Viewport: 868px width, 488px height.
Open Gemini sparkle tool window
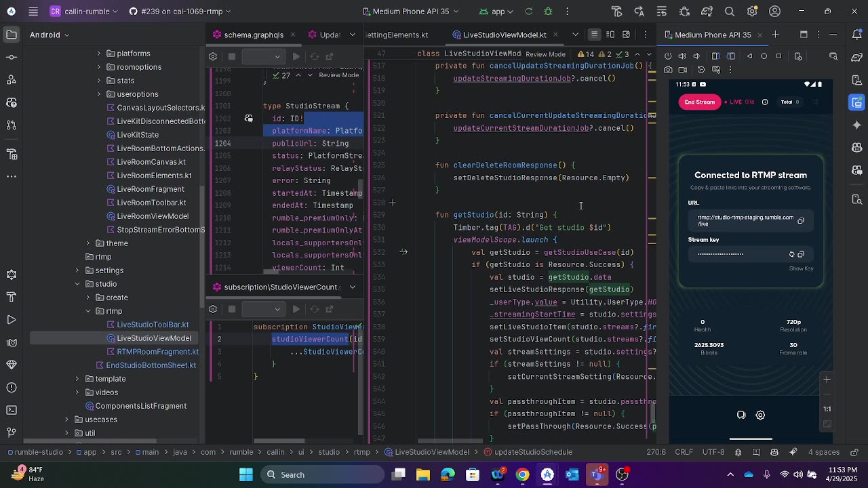[x=857, y=125]
